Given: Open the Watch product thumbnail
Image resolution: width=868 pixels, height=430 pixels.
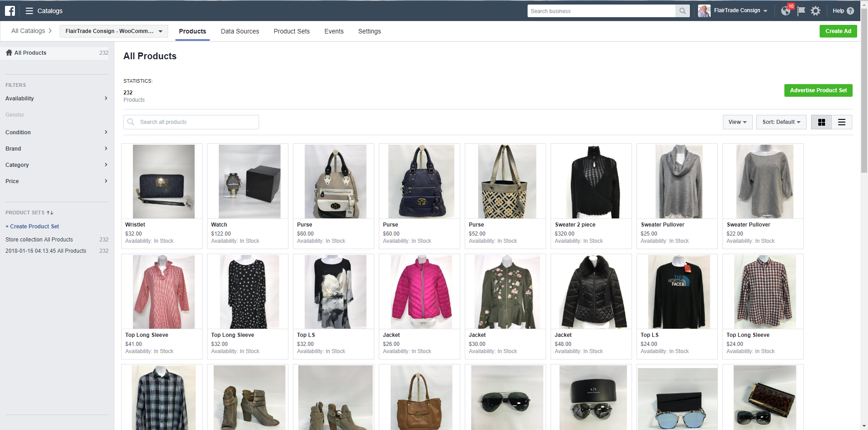Looking at the screenshot, I should tap(250, 182).
